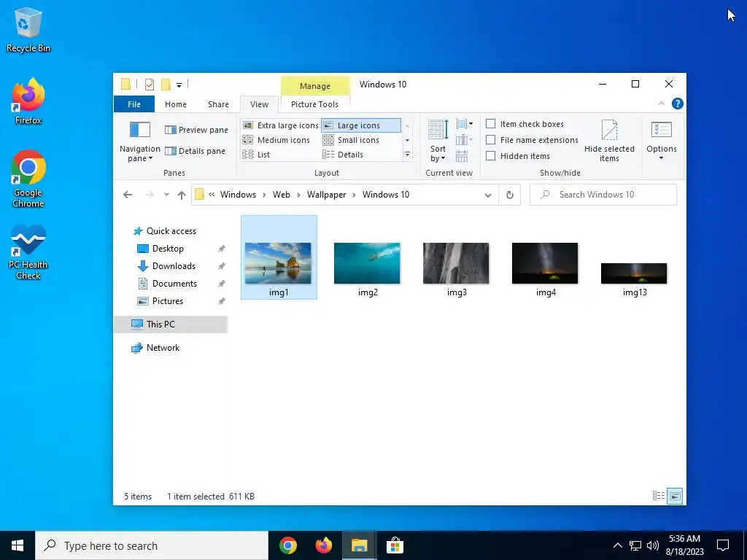This screenshot has height=560, width=747.
Task: Launch Chrome from the taskbar
Action: [x=287, y=545]
